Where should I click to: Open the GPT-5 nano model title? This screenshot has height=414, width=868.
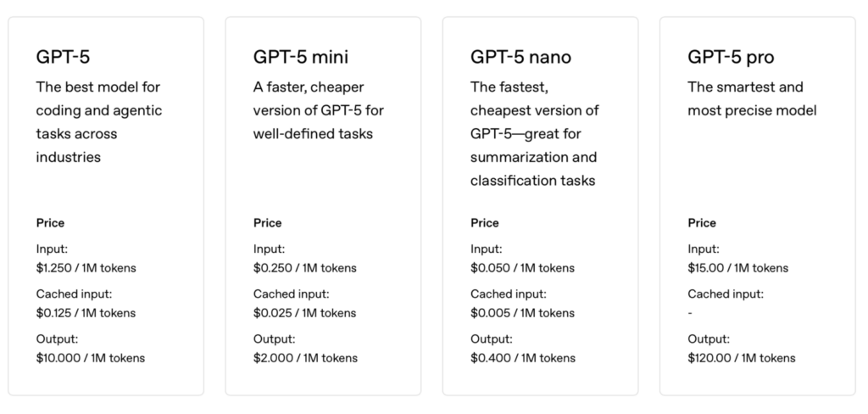(520, 57)
